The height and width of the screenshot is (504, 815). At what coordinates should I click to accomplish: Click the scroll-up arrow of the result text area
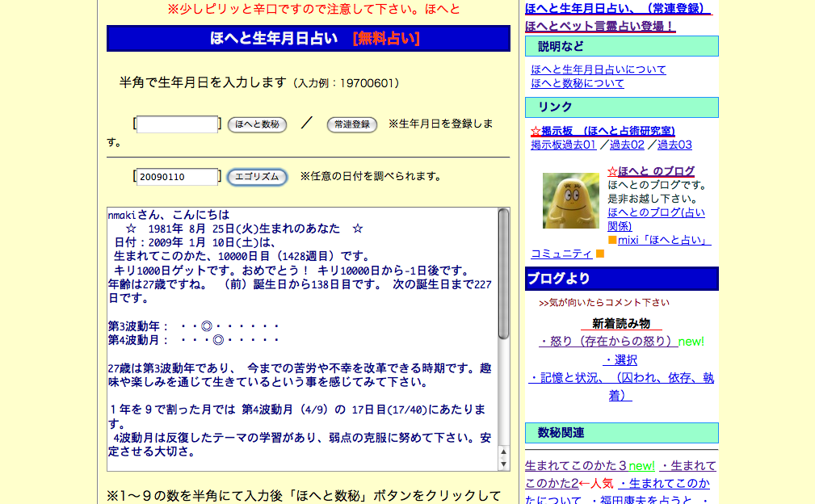pyautogui.click(x=504, y=451)
